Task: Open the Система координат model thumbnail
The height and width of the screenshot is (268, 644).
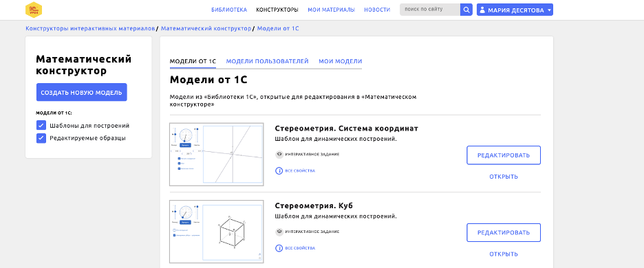Action: click(217, 155)
